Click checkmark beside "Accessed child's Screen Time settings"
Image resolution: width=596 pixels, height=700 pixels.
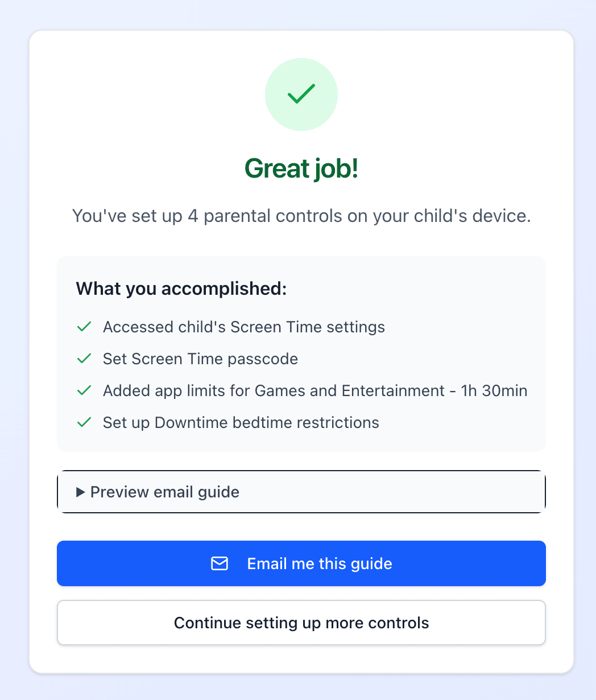click(84, 327)
